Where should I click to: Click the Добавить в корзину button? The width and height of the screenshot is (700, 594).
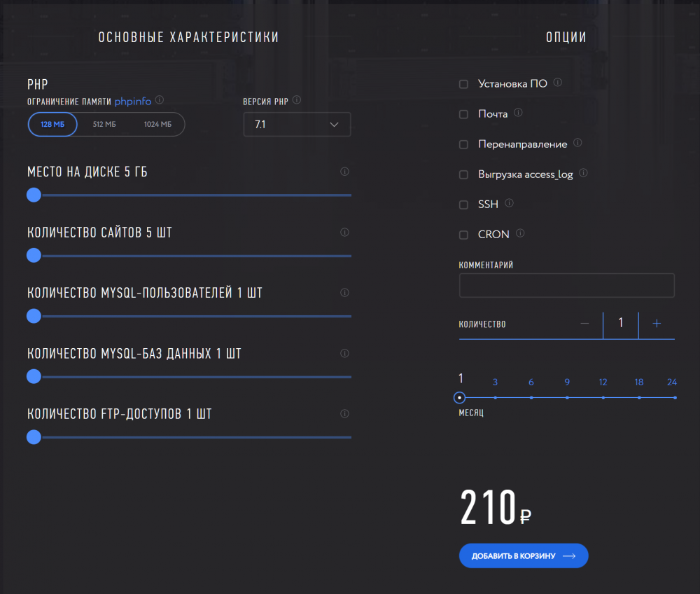524,555
